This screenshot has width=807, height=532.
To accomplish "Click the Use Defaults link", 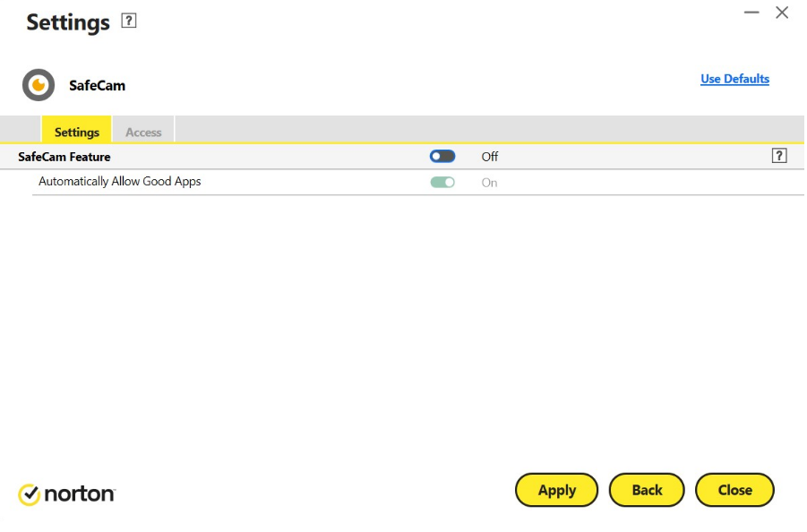I will [735, 79].
